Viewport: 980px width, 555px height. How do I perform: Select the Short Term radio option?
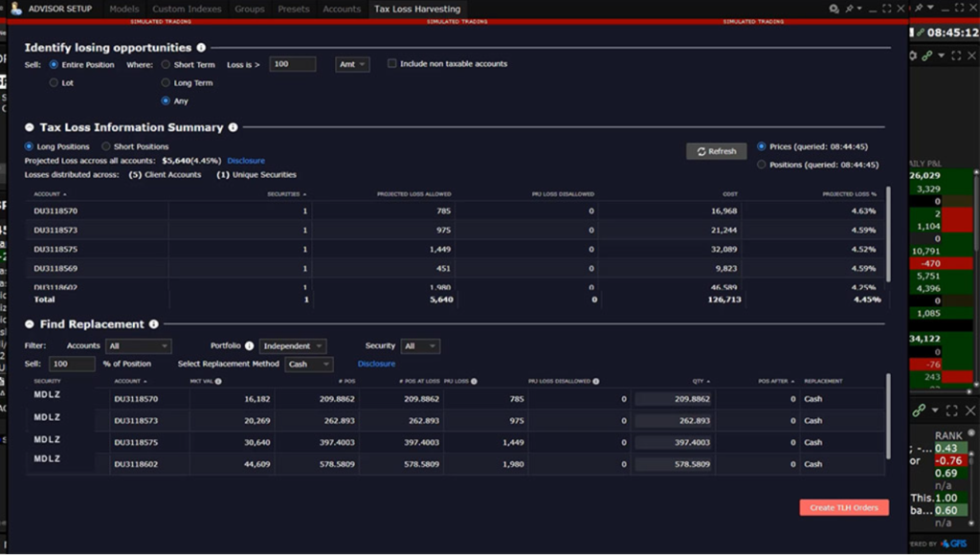point(166,65)
